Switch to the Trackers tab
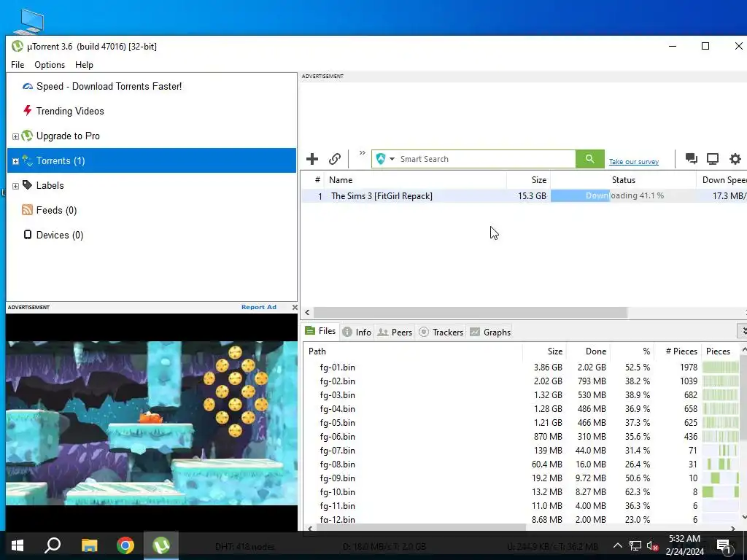Screen dimensions: 747x560 (441, 332)
